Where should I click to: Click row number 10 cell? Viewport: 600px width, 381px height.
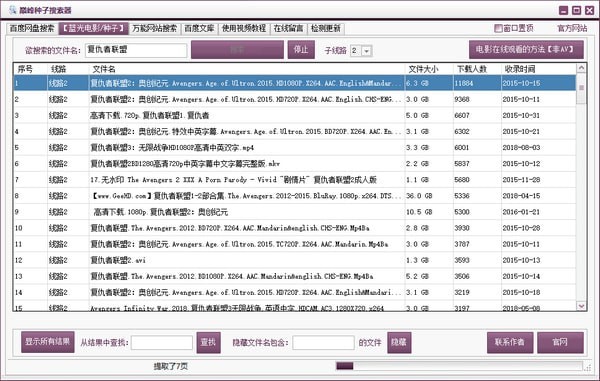pyautogui.click(x=19, y=228)
